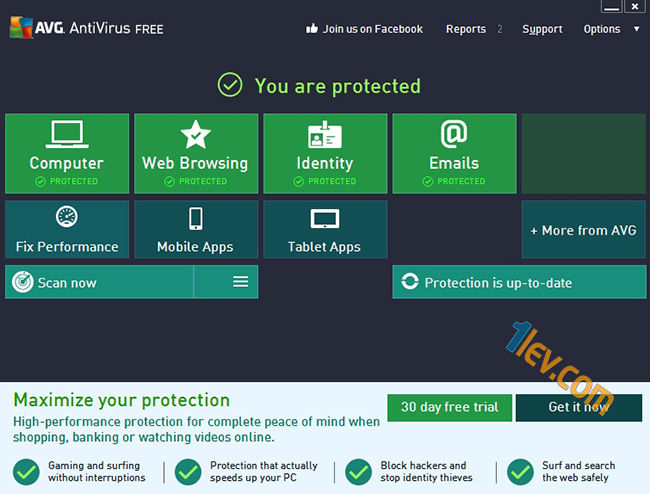Screen dimensions: 650x494
Task: Open the Identity badge icon
Action: point(325,134)
